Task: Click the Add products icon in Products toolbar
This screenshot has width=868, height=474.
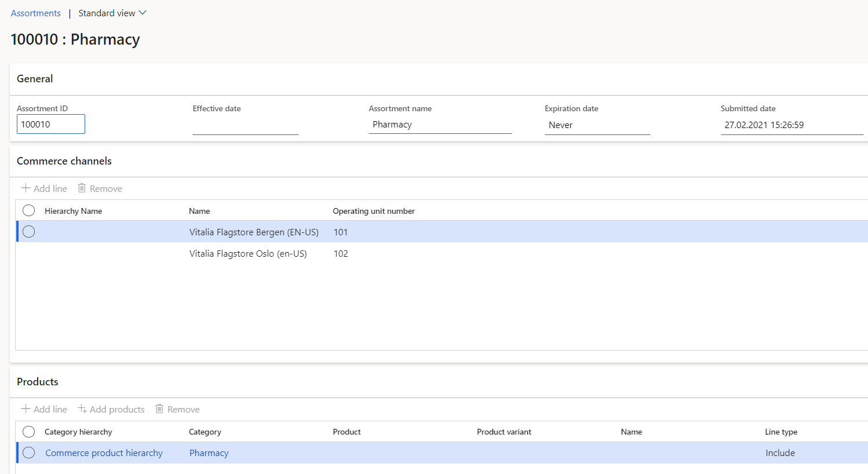Action: (x=82, y=409)
